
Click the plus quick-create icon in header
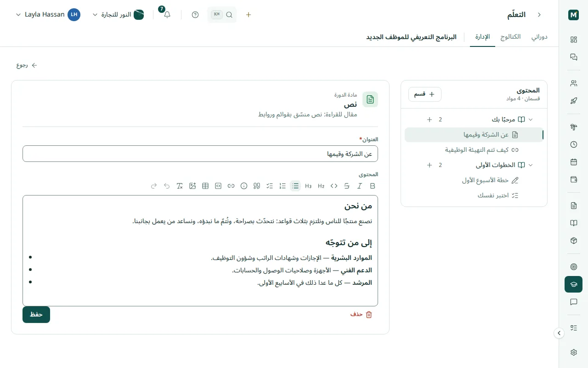(x=249, y=15)
